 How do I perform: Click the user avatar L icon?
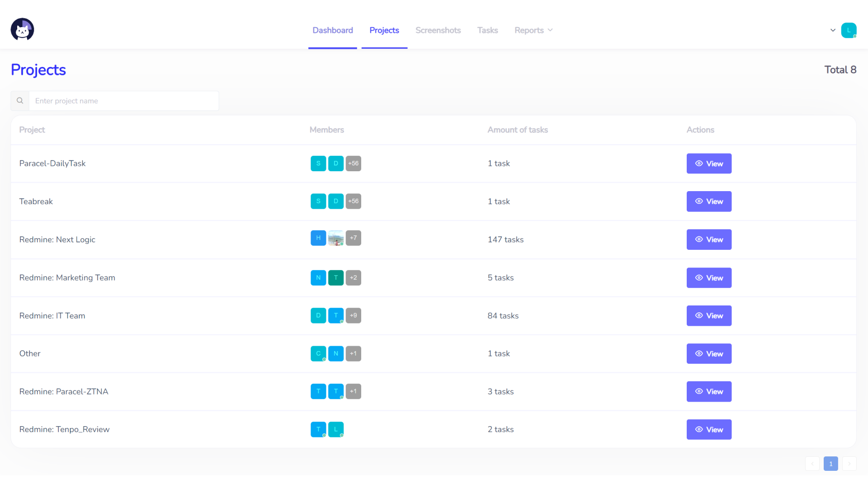[x=849, y=30]
